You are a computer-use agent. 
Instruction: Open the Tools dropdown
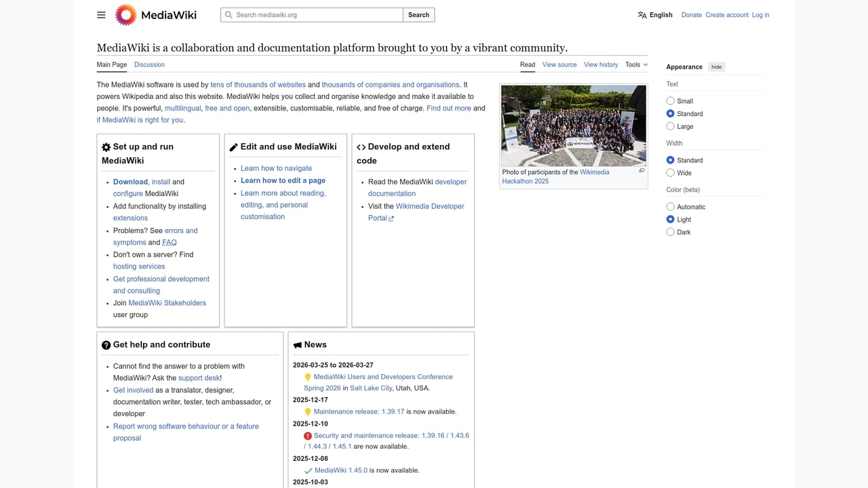click(x=635, y=64)
